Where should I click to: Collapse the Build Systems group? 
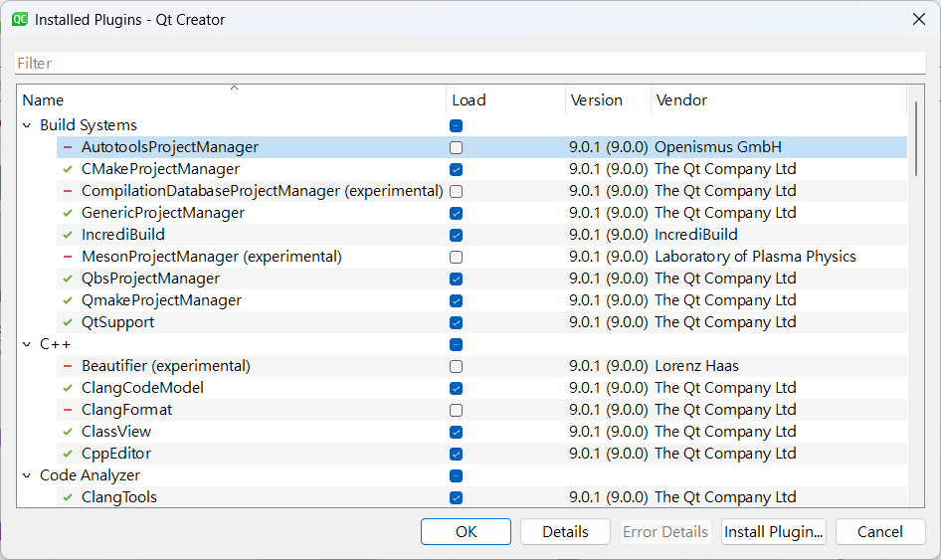point(27,125)
